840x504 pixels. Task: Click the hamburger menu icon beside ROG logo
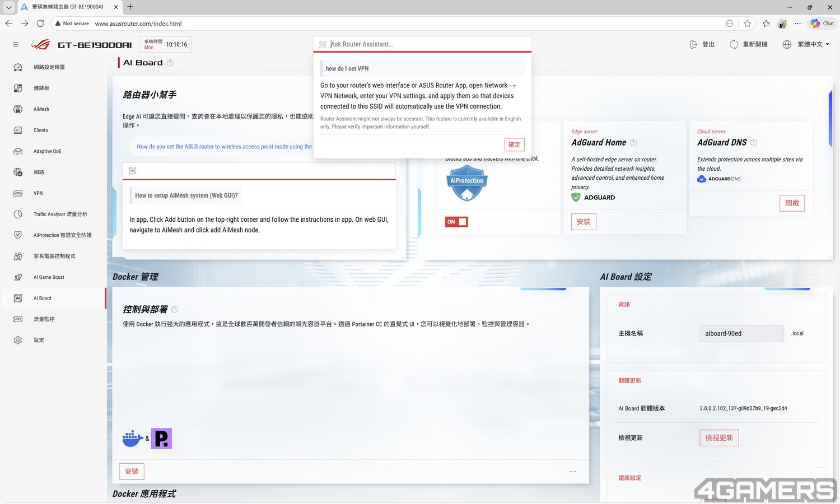click(16, 45)
